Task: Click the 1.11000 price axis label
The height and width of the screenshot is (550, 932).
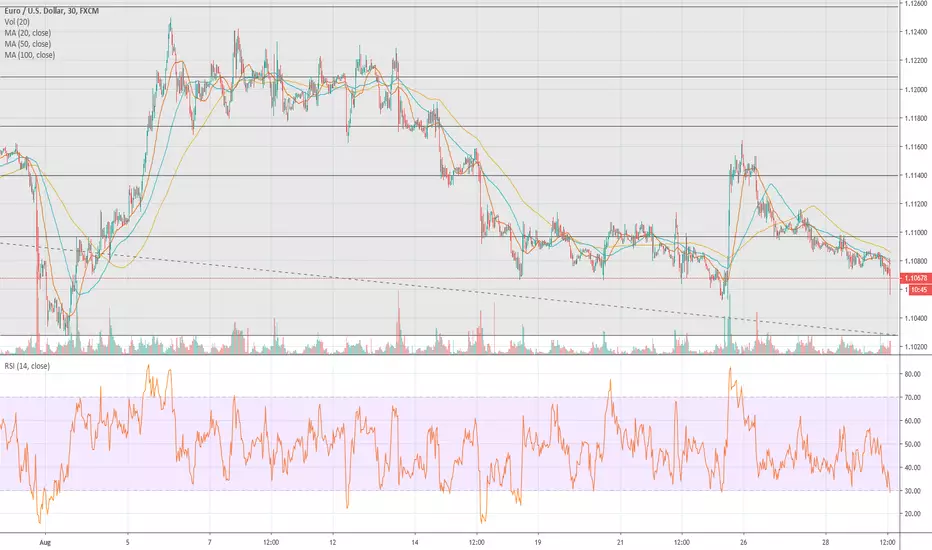Action: click(x=915, y=232)
